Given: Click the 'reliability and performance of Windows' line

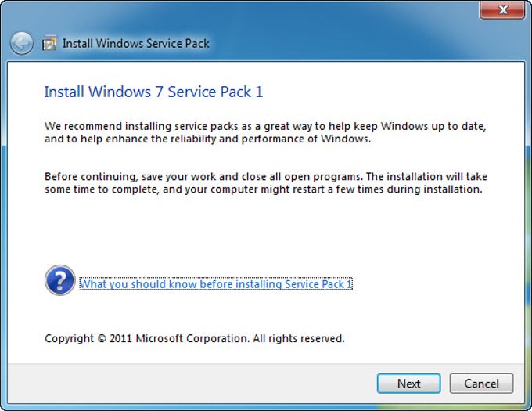Looking at the screenshot, I should tap(207, 139).
